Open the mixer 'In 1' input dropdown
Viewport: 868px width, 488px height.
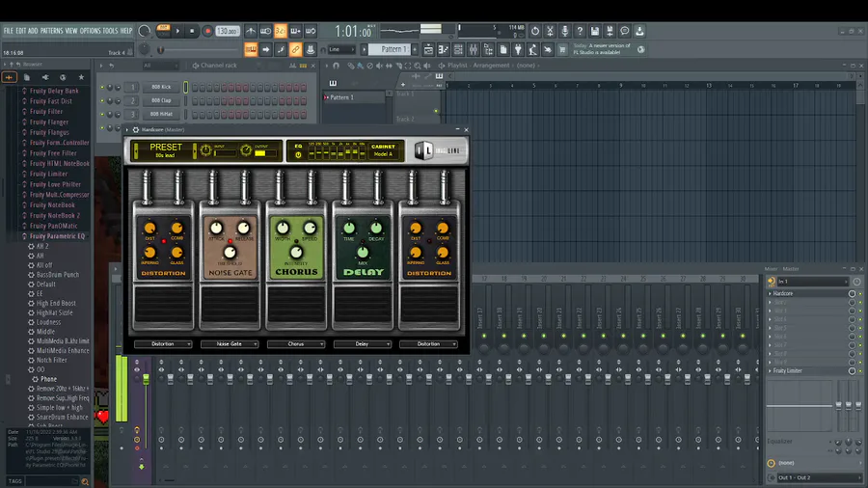[x=812, y=282]
